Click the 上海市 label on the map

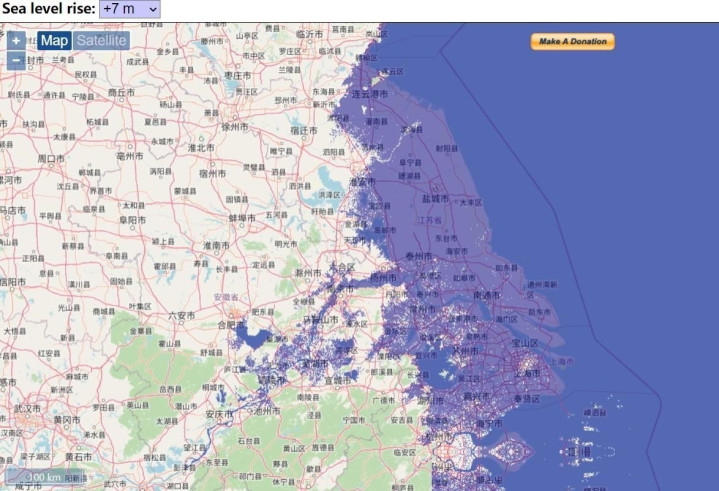tap(527, 374)
